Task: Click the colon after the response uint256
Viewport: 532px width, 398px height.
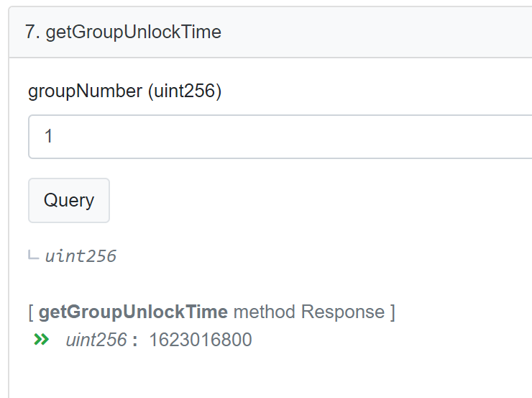Action: [135, 340]
